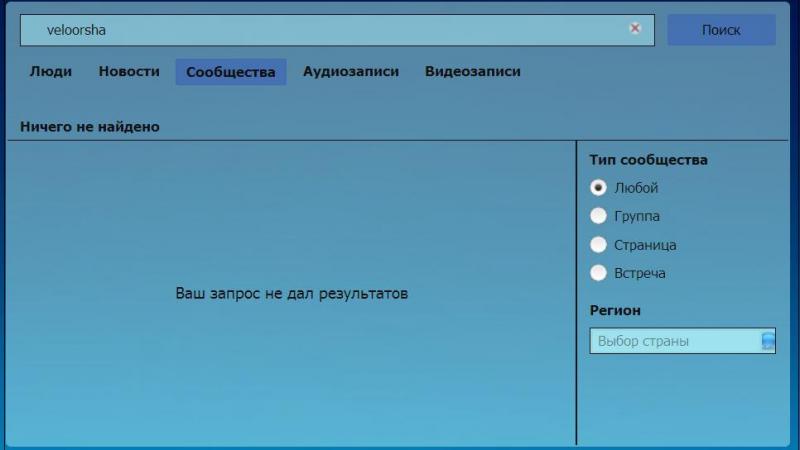Screen dimensions: 800x450
Task: Click the Поиск search button
Action: [x=721, y=30]
